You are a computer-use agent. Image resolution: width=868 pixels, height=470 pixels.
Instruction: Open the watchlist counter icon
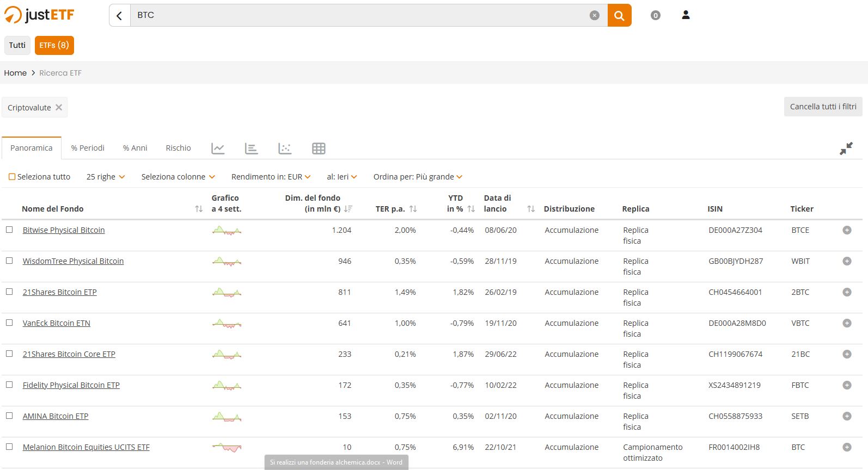[x=656, y=15]
